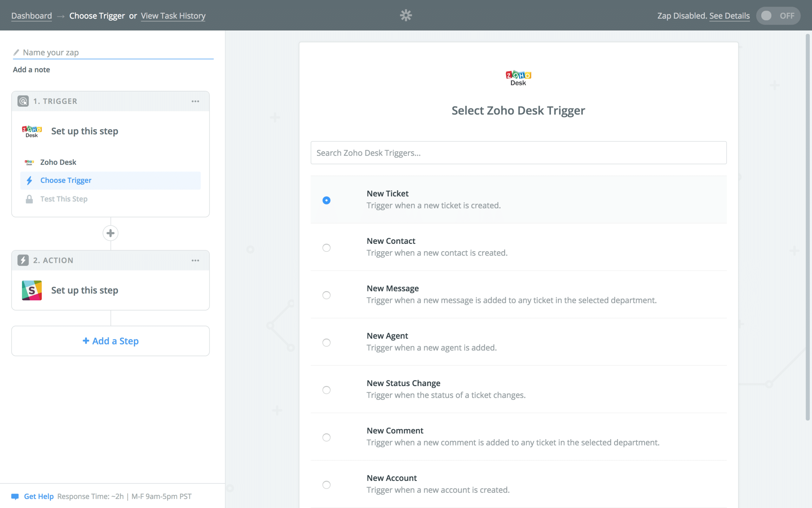Click the Zoho Desk logo above the trigger title

click(x=518, y=78)
